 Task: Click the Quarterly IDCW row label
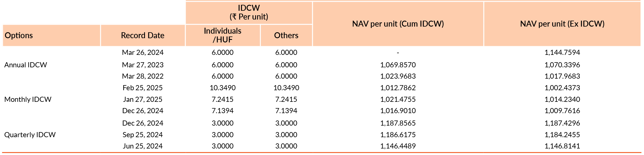tap(30, 135)
